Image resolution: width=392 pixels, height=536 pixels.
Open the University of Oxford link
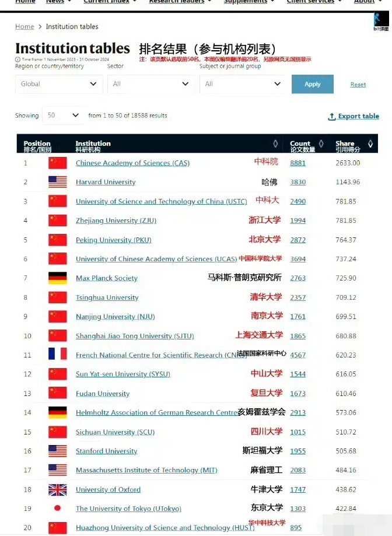pyautogui.click(x=108, y=490)
